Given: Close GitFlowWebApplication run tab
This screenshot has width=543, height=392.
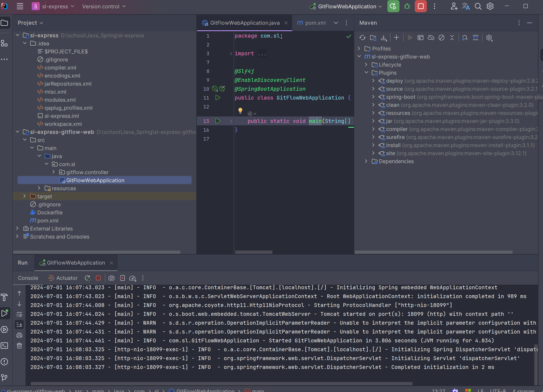Looking at the screenshot, I should 111,263.
